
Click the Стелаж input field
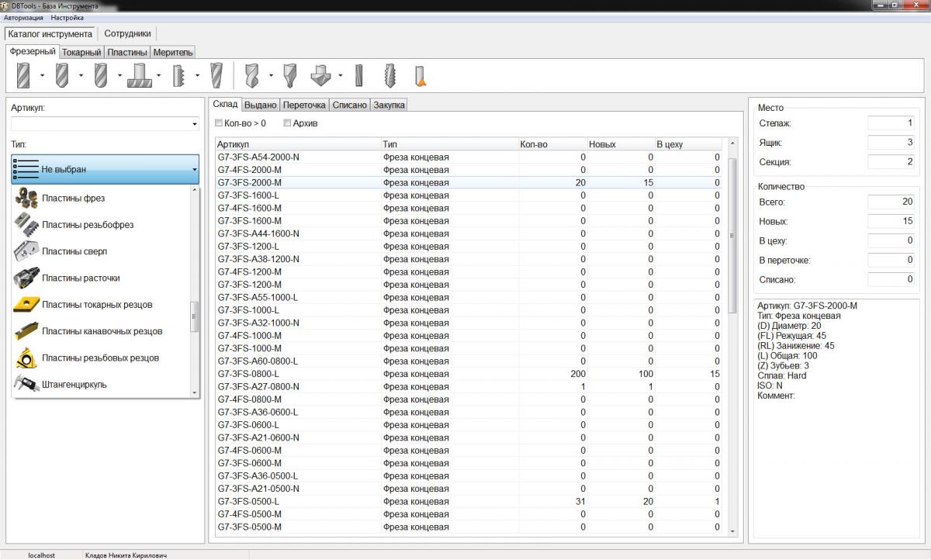891,123
